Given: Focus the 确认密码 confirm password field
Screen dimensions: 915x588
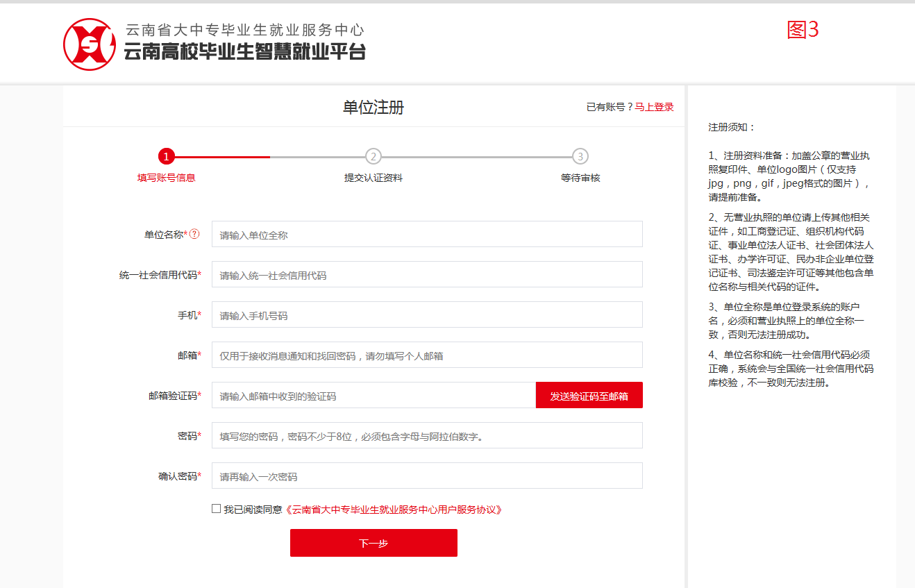Looking at the screenshot, I should (427, 476).
